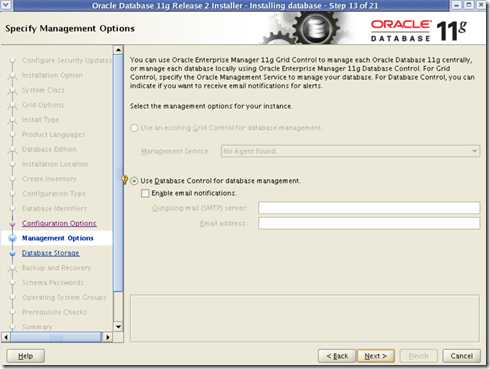
Task: Click the Email address input field
Action: point(369,223)
